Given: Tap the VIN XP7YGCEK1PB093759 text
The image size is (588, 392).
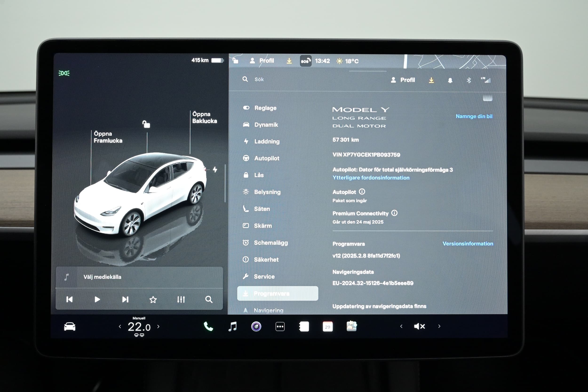Looking at the screenshot, I should (x=366, y=155).
